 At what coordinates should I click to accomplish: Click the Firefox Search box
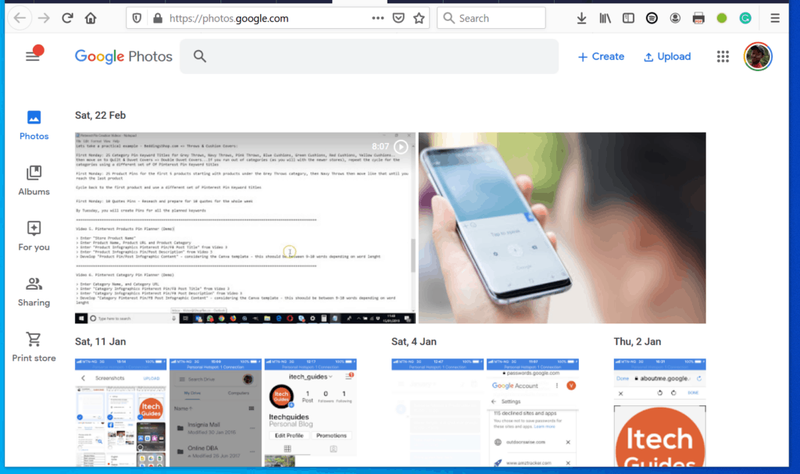491,18
